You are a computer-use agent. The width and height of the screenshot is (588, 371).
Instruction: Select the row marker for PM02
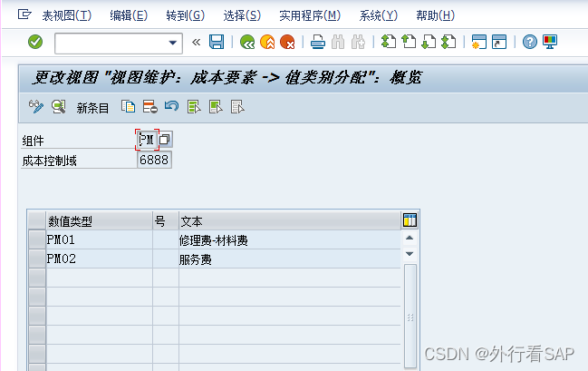(x=37, y=259)
